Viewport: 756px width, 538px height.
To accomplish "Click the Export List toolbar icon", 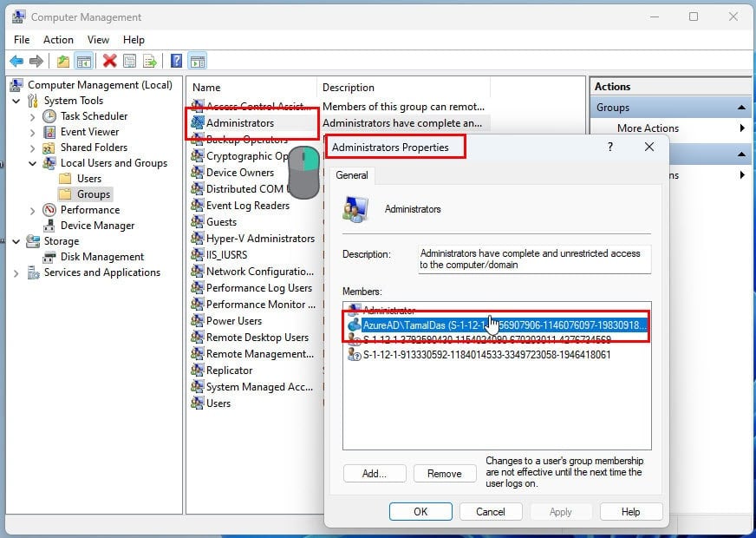I will coord(150,62).
